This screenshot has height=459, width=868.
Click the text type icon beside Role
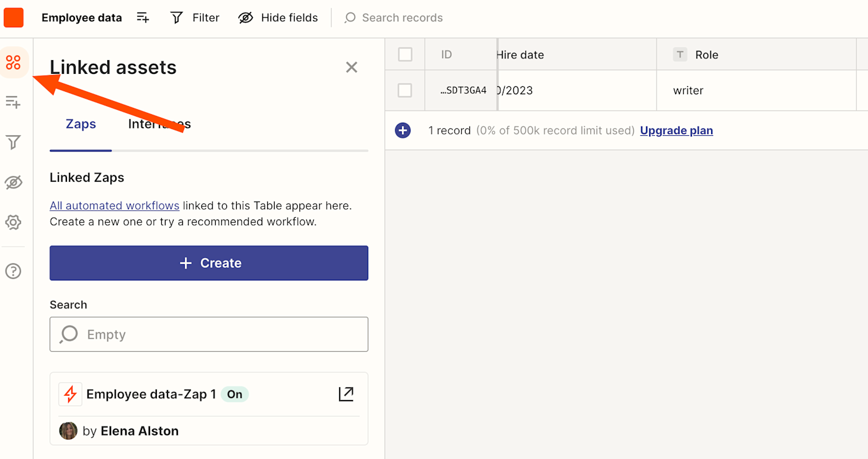click(680, 55)
